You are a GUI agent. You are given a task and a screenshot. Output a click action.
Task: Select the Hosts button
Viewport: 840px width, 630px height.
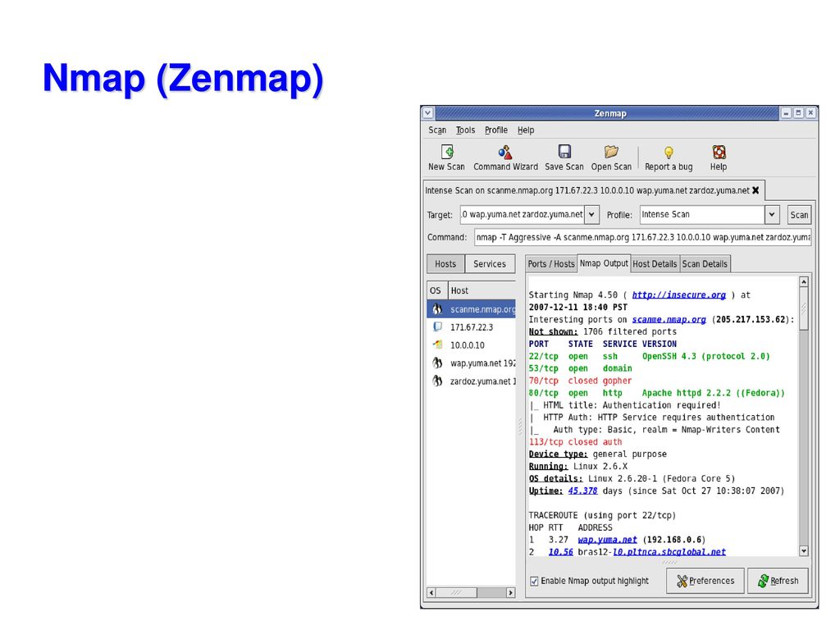tap(445, 263)
